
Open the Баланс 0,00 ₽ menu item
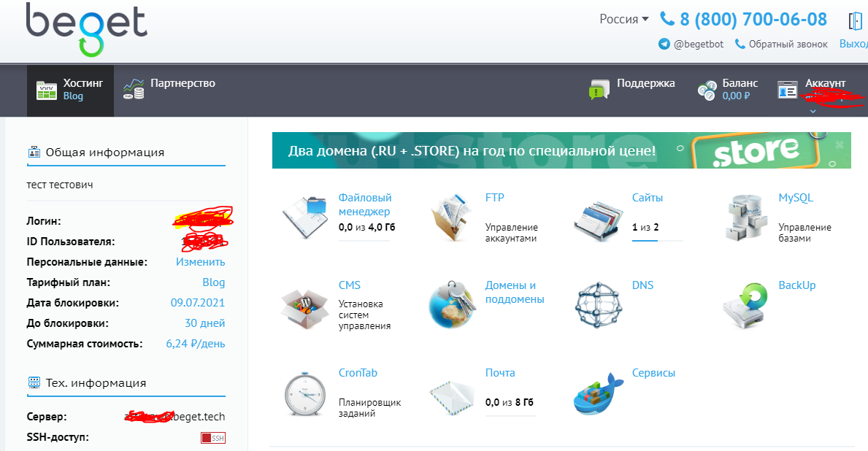coord(727,89)
